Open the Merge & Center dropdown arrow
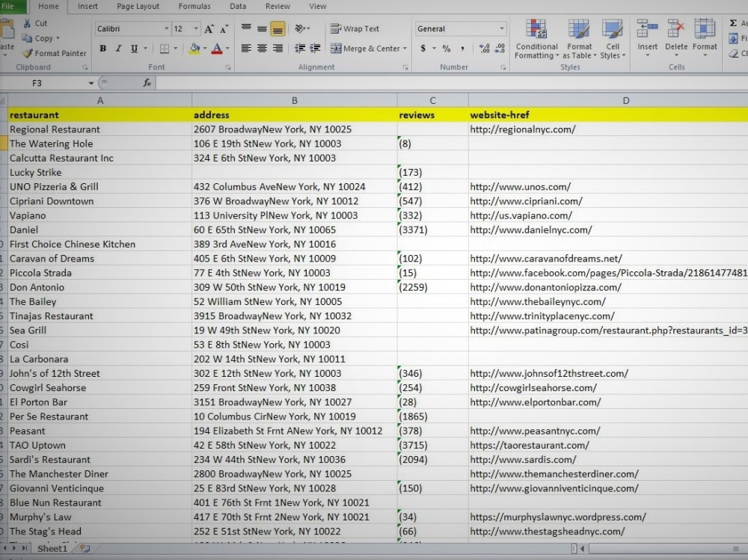The width and height of the screenshot is (748, 560). pos(406,49)
